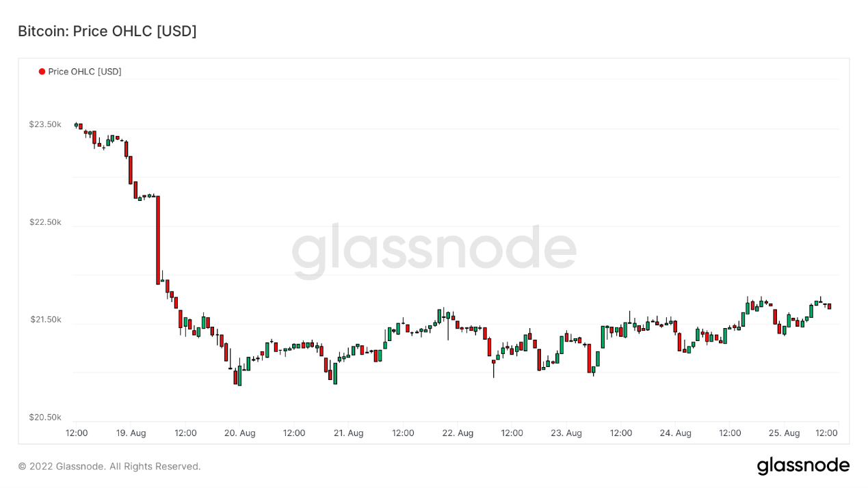868x488 pixels.
Task: Click the glassnode watermark in chart center
Action: [434, 250]
